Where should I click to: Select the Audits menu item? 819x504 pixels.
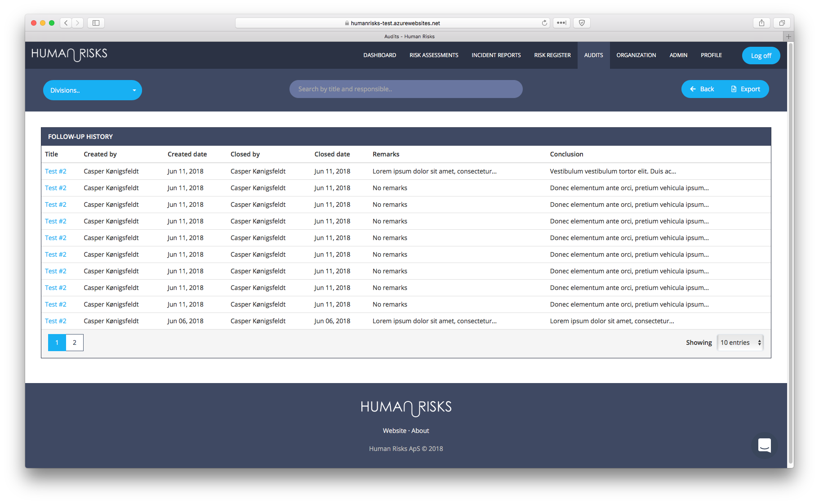(593, 55)
